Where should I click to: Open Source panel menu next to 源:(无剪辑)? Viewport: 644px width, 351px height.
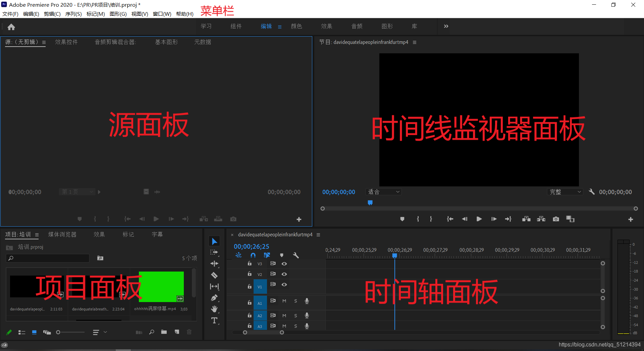[x=44, y=42]
